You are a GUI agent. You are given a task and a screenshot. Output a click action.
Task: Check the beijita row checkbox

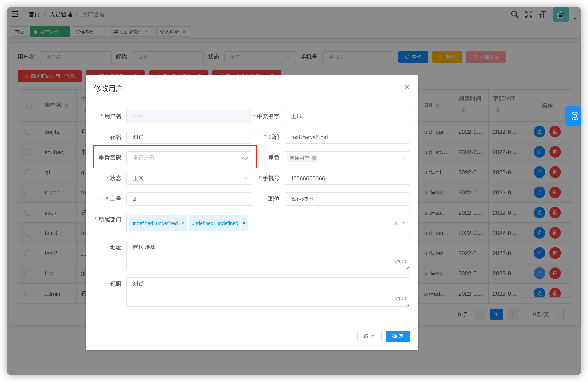28,131
